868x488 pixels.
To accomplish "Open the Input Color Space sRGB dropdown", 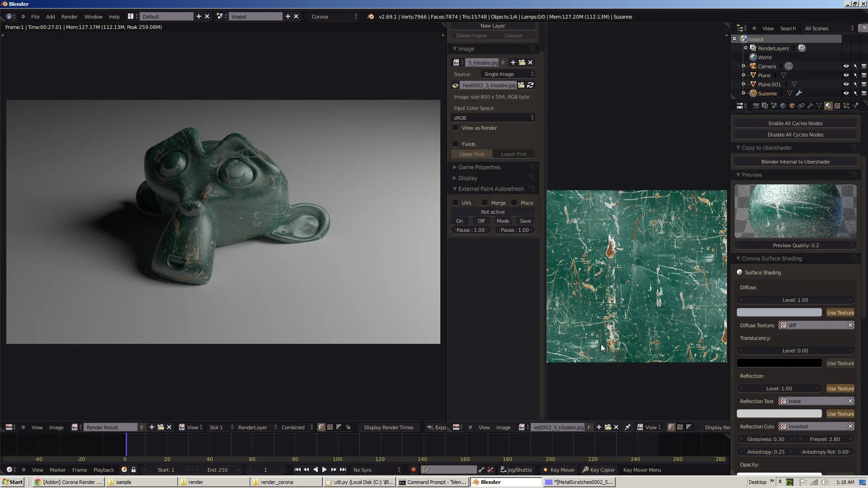I will point(493,118).
